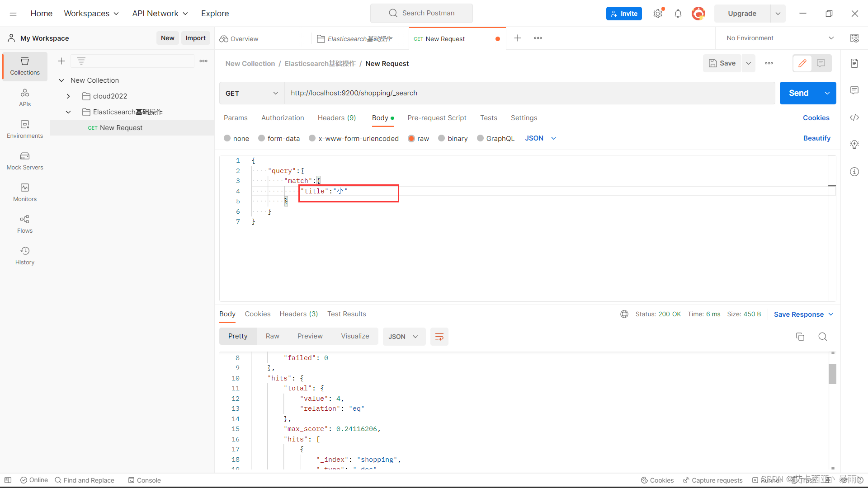This screenshot has height=488, width=868.
Task: Open the settings gear icon
Action: coord(658,14)
